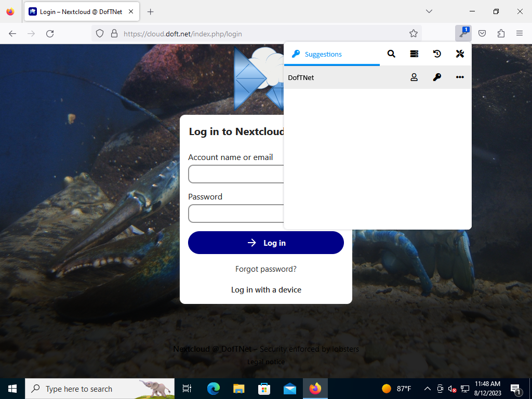Launch Microsoft Edge from taskbar
The width and height of the screenshot is (532, 399).
click(214, 389)
